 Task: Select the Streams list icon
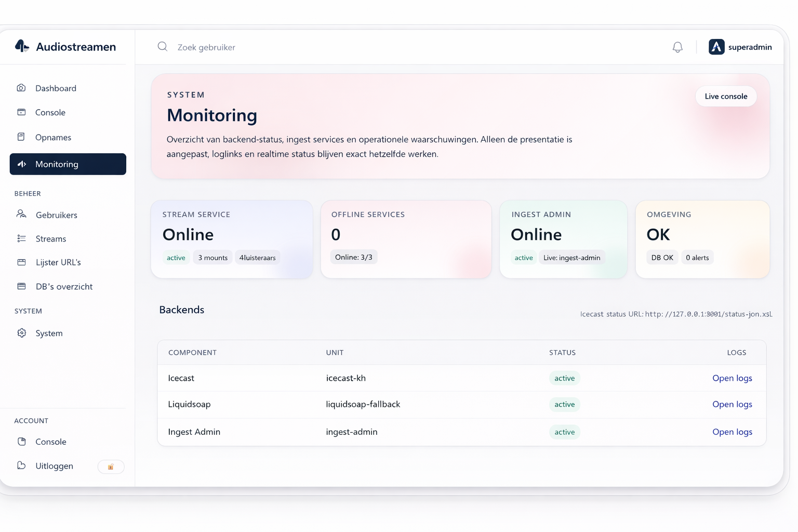[21, 238]
